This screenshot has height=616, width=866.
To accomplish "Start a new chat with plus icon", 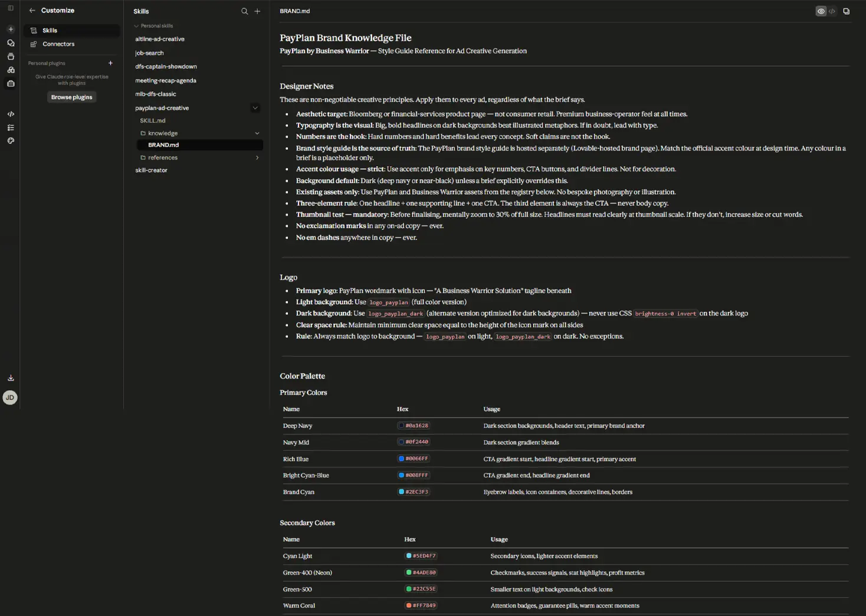I will point(11,29).
